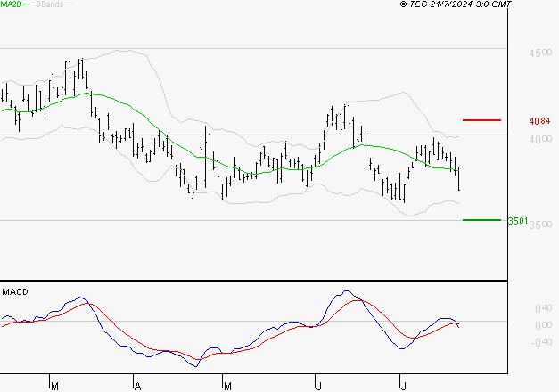Click the May 'M' month tick label
Screen dimensions: 559x392
[227, 387]
